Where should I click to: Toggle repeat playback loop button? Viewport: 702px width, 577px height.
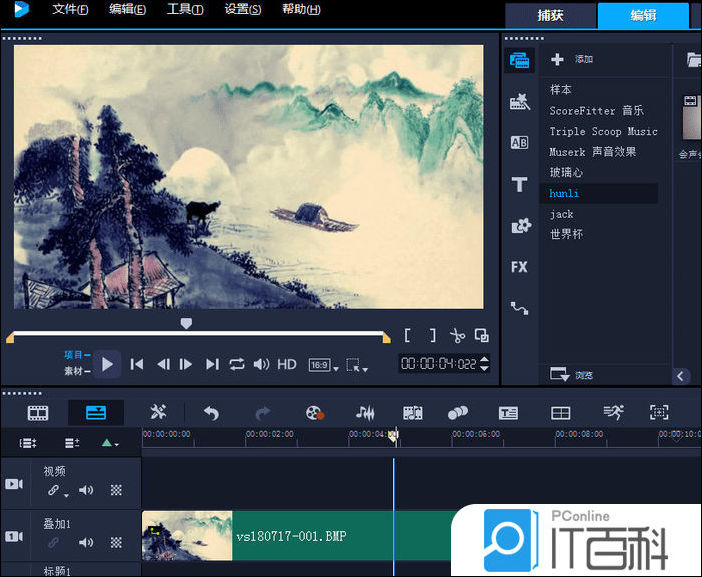tap(237, 364)
